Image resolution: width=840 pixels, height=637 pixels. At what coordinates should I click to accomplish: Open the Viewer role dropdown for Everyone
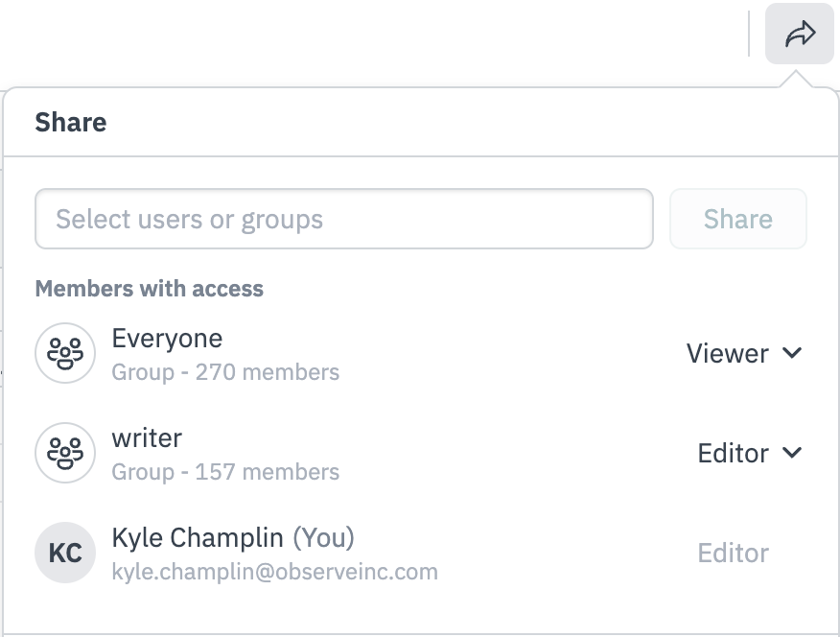point(743,353)
